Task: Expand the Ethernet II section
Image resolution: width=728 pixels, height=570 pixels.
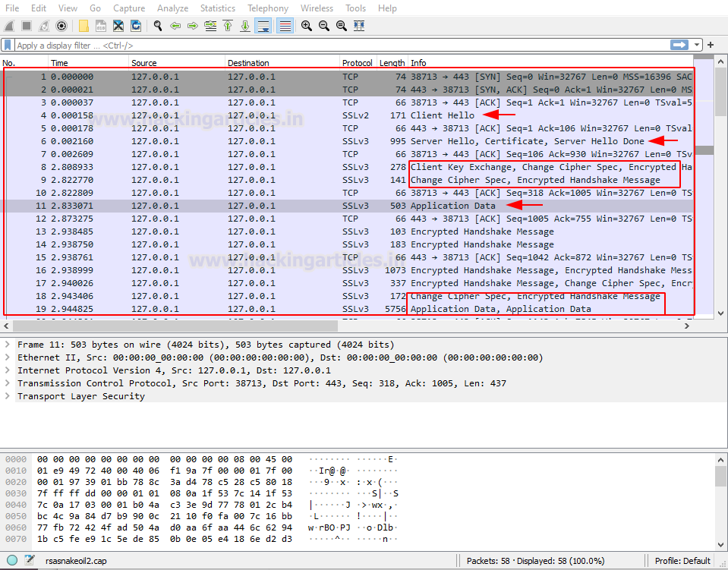Action: point(8,357)
